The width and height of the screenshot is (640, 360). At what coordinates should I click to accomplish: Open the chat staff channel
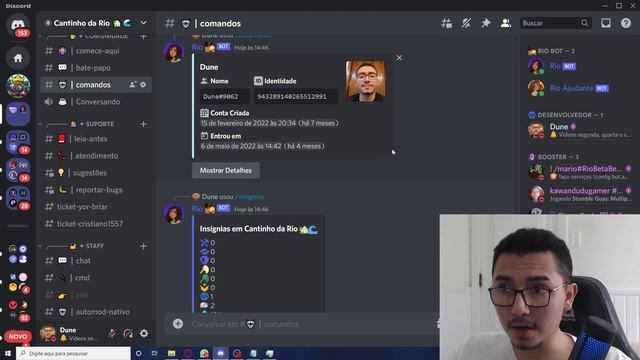pos(96,261)
